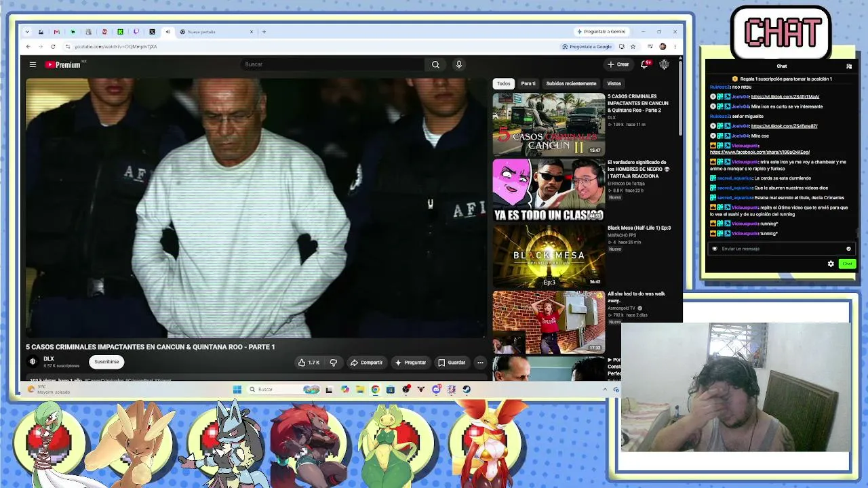868x488 pixels.
Task: Click the video player showing the detained man
Action: click(256, 207)
